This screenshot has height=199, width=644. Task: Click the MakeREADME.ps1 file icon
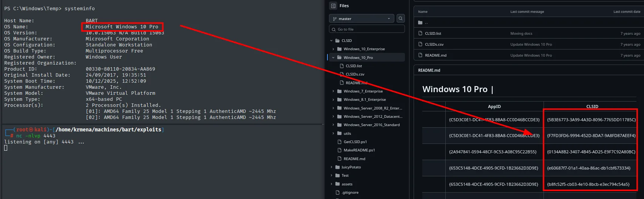coord(340,150)
